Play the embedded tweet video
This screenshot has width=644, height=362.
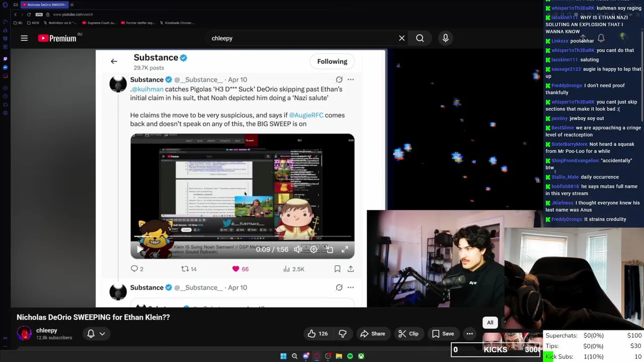point(139,249)
